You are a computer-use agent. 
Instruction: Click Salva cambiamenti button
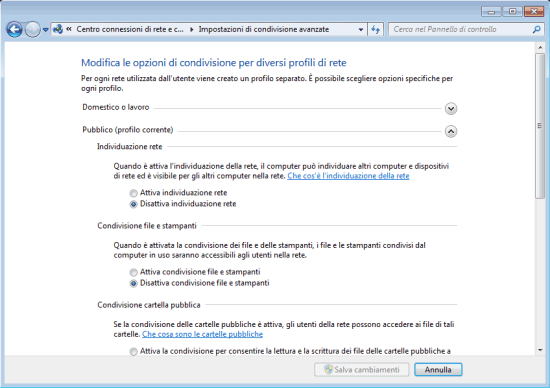pyautogui.click(x=362, y=369)
